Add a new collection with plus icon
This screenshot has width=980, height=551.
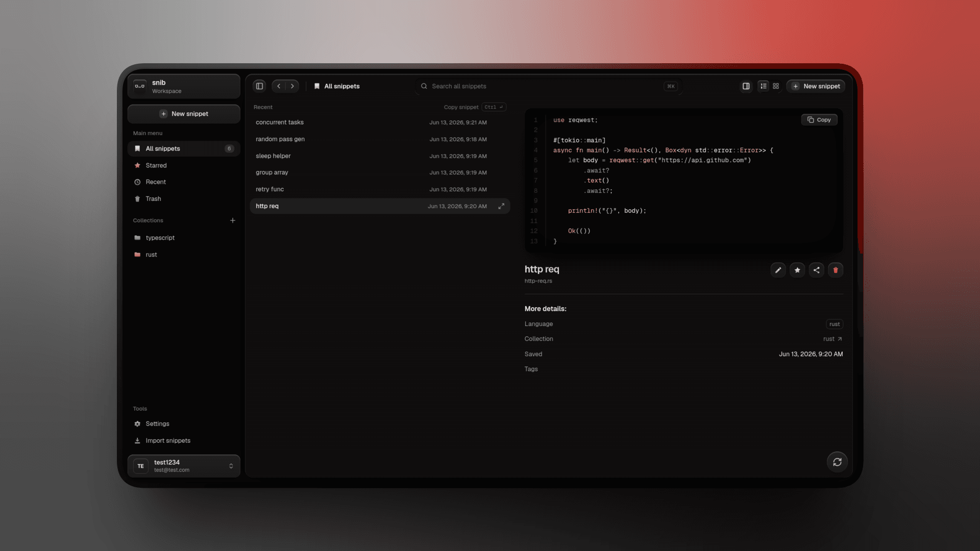[233, 220]
